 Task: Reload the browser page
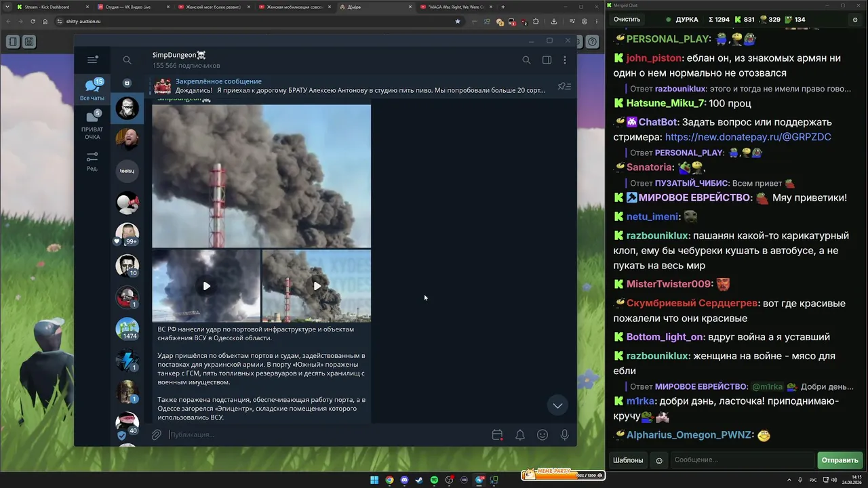(33, 21)
